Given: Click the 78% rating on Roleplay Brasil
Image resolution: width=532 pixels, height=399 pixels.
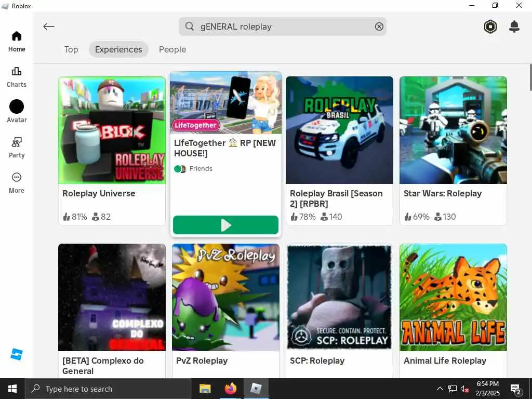Looking at the screenshot, I should click(303, 217).
